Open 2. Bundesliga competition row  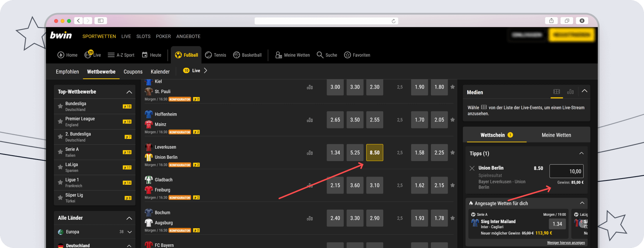[x=95, y=137]
